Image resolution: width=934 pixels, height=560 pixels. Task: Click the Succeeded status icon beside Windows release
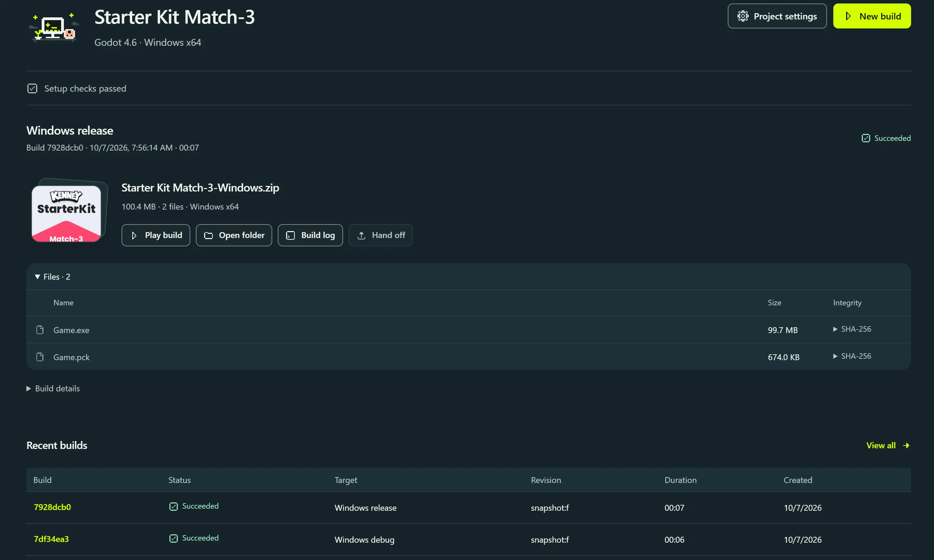[866, 138]
